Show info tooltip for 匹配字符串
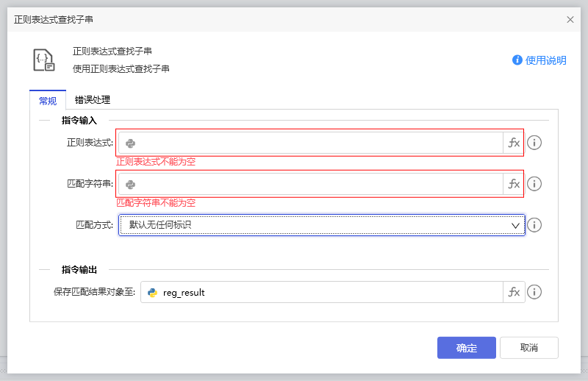The image size is (588, 381). tap(534, 185)
